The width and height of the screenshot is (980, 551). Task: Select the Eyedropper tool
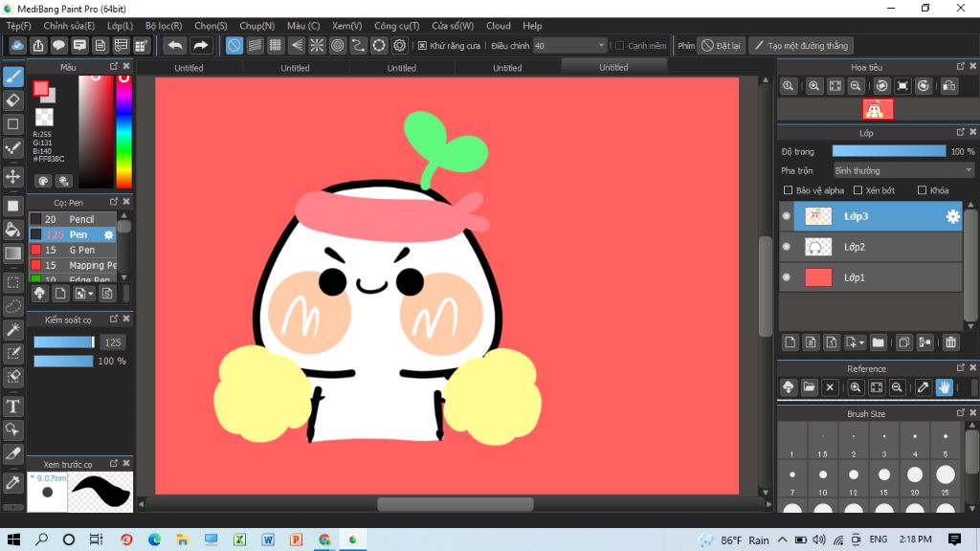[13, 482]
